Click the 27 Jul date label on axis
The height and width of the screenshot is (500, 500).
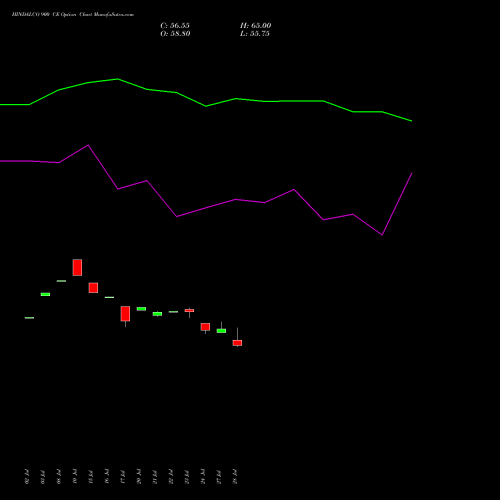[x=219, y=477]
